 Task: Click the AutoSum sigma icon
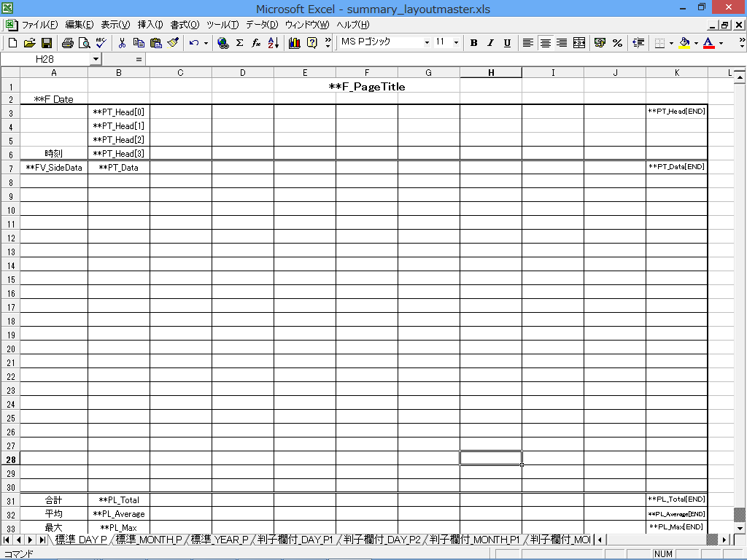click(x=239, y=43)
